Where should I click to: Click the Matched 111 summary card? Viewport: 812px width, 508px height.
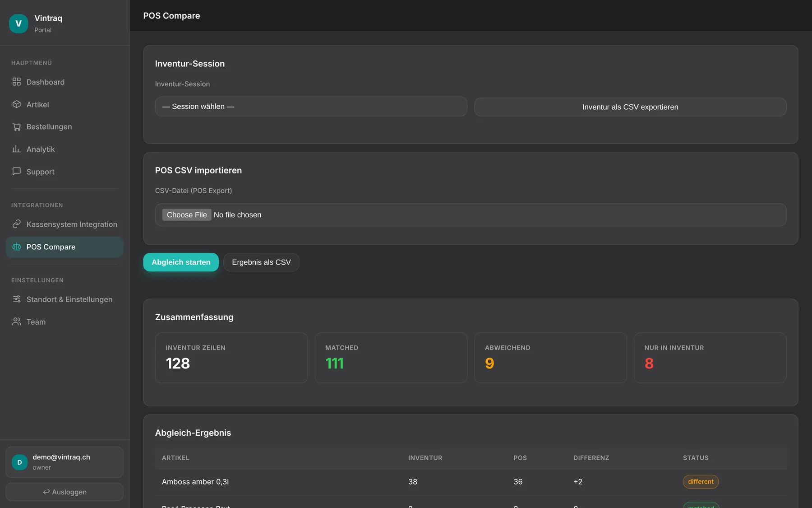391,358
